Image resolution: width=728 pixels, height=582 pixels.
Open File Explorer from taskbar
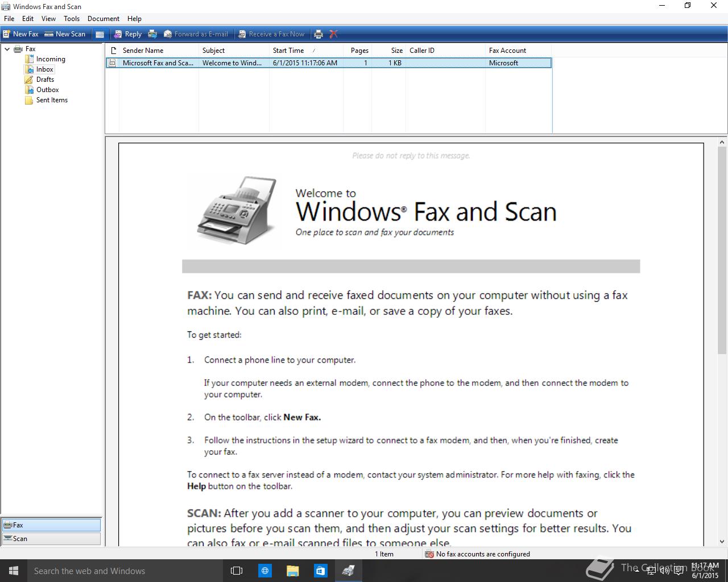click(x=292, y=571)
